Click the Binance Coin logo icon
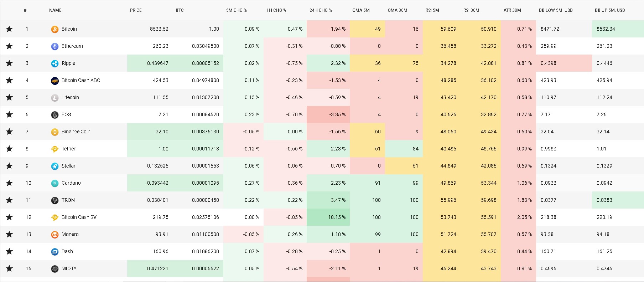The width and height of the screenshot is (644, 282). click(x=54, y=132)
